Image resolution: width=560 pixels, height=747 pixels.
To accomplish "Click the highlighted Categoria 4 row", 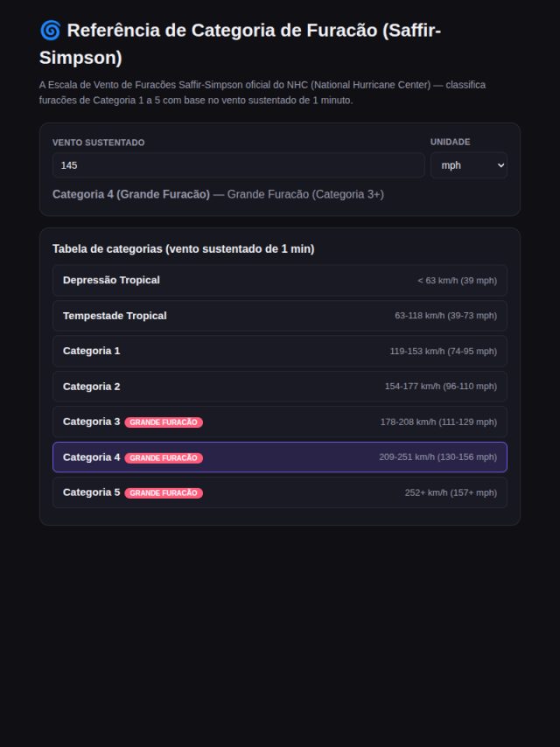I will [x=280, y=457].
